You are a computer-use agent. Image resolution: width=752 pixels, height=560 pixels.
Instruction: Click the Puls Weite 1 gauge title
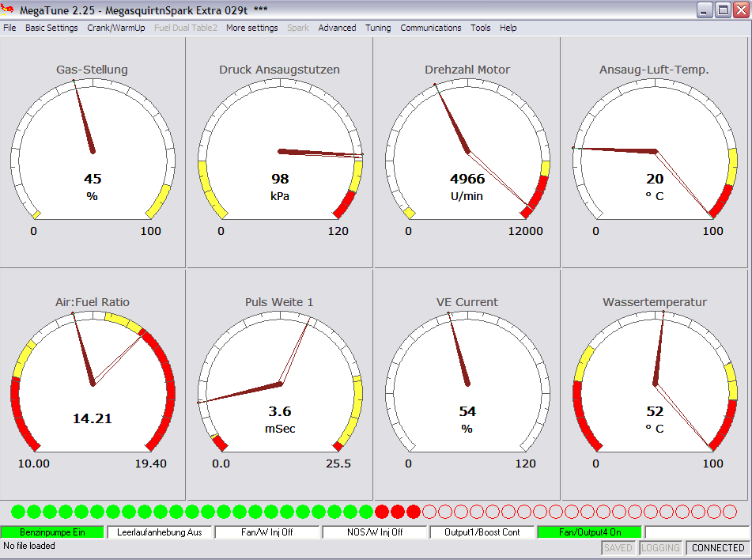pos(279,302)
